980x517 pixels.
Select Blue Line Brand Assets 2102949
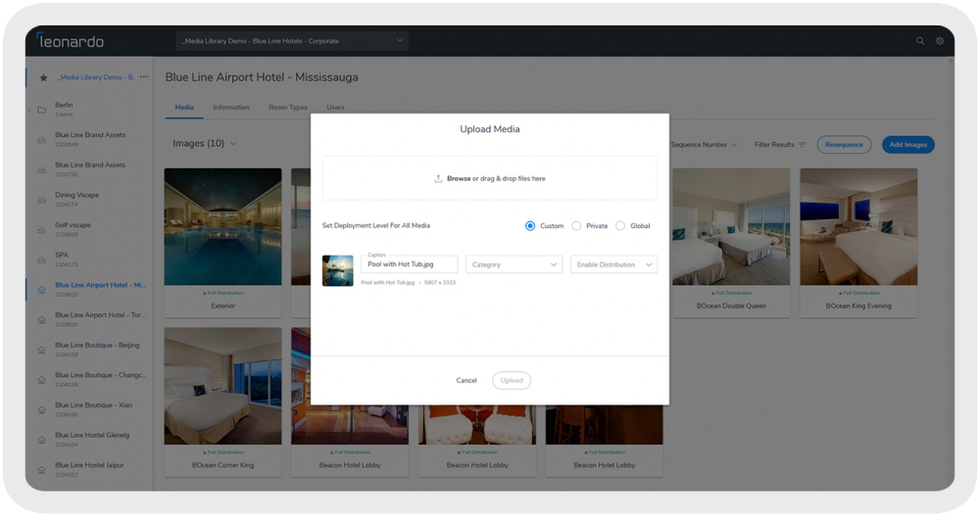(90, 139)
